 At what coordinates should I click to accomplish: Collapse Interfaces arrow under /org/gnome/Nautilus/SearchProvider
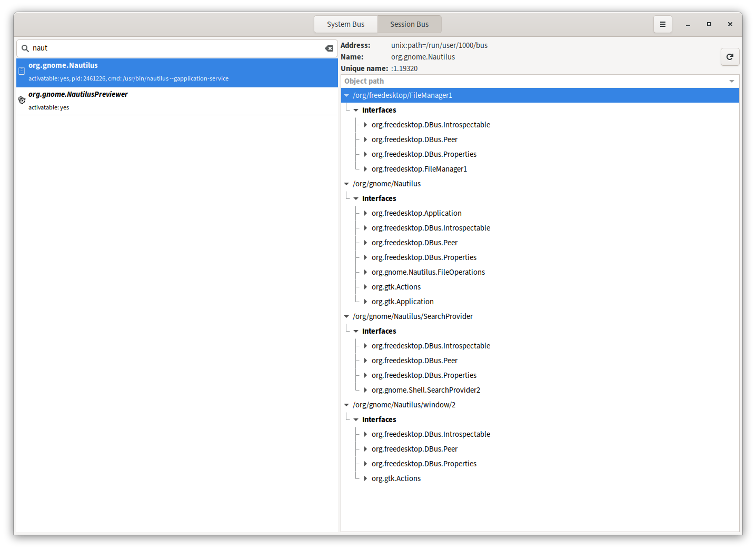click(356, 331)
